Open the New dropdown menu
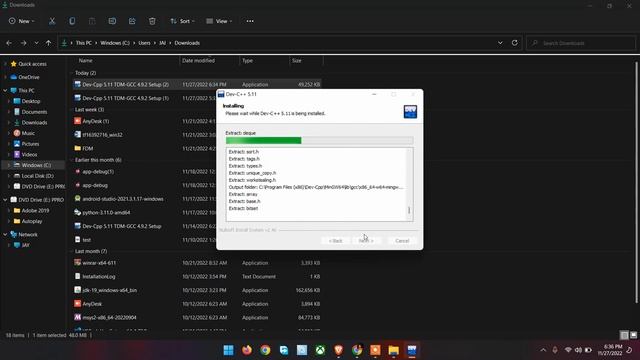 (22, 21)
